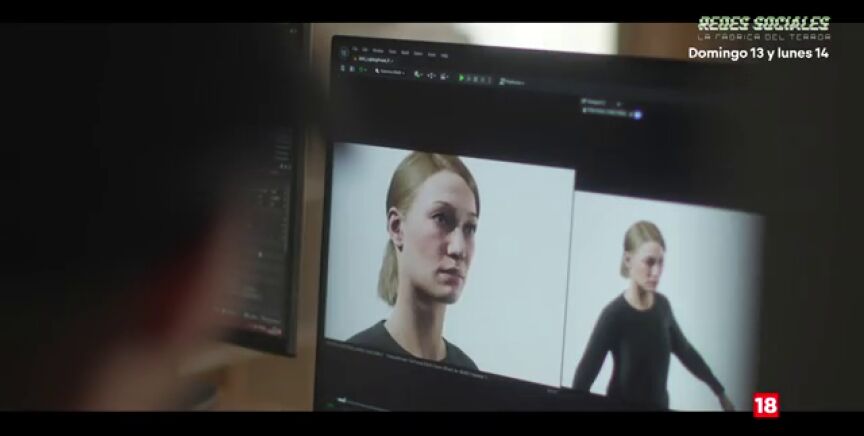The image size is (864, 436).
Task: Open the Platforms dropdown menu
Action: 514,81
